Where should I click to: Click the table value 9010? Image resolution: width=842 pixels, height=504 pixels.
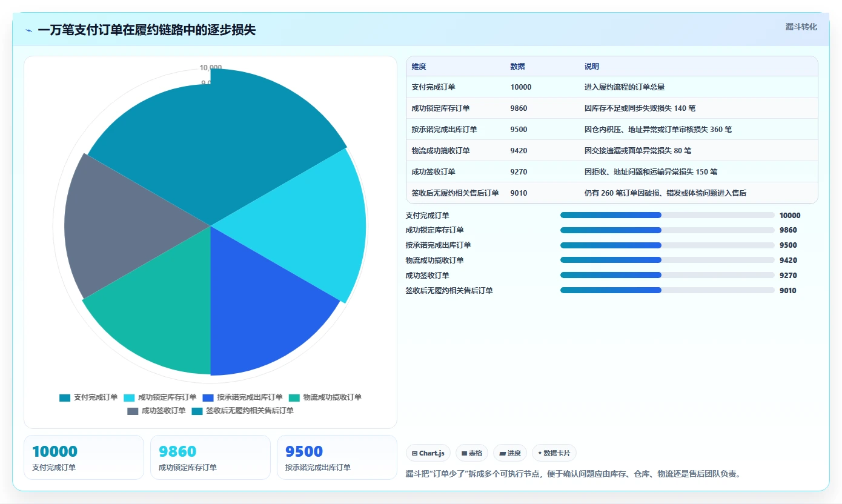point(519,193)
